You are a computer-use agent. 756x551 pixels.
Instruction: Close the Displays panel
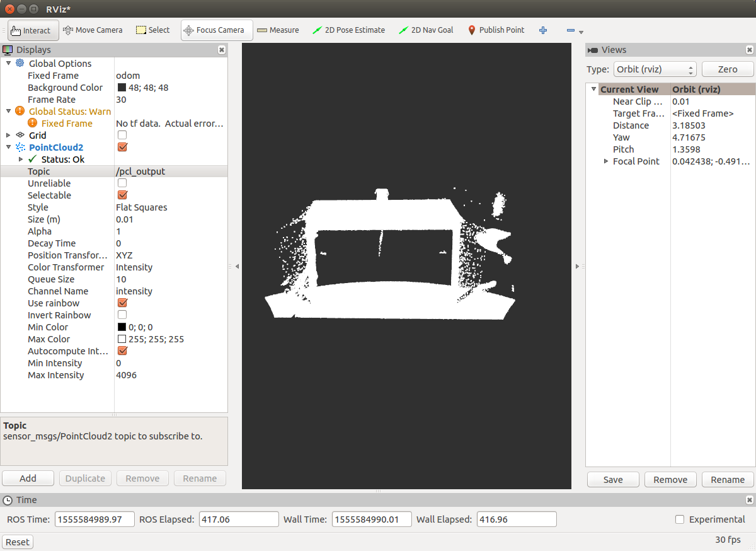(x=222, y=50)
